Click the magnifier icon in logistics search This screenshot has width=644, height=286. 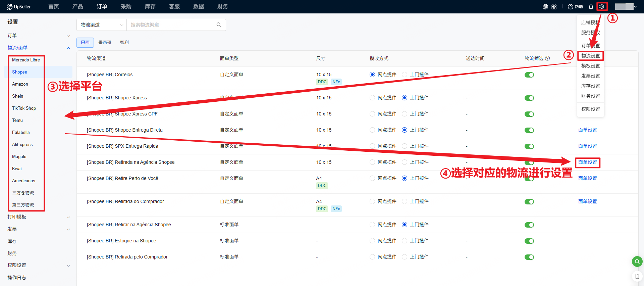219,25
